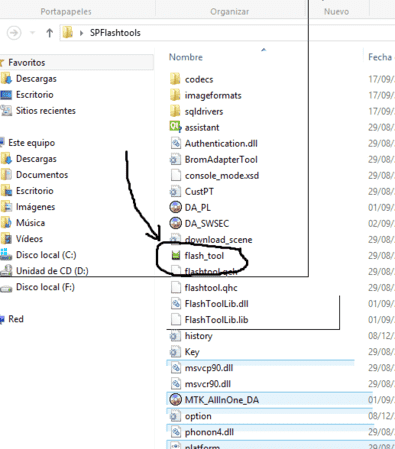Open the sqldrivers folder icon
Screen dimensions: 395x449
click(x=175, y=111)
